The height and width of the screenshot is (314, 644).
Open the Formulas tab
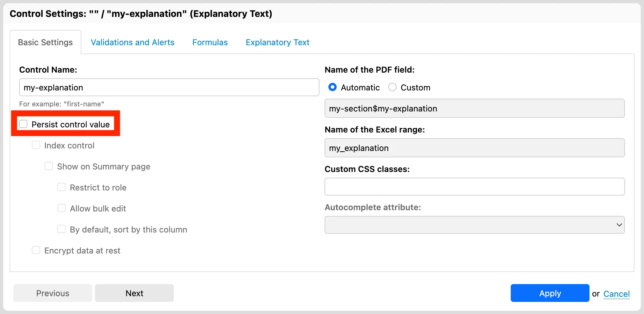point(210,42)
